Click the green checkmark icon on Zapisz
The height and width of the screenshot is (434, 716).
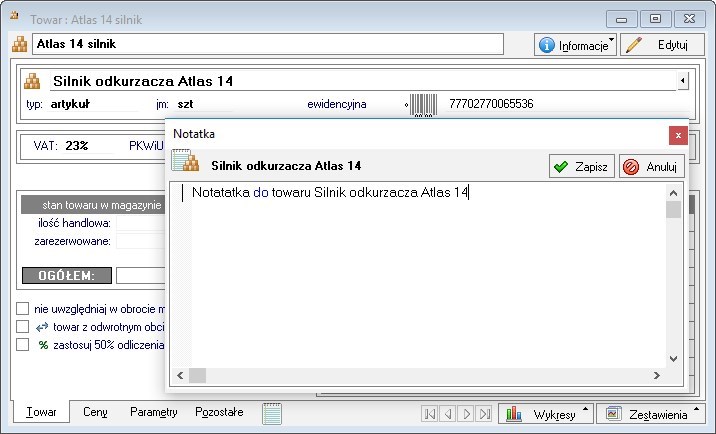tap(561, 167)
